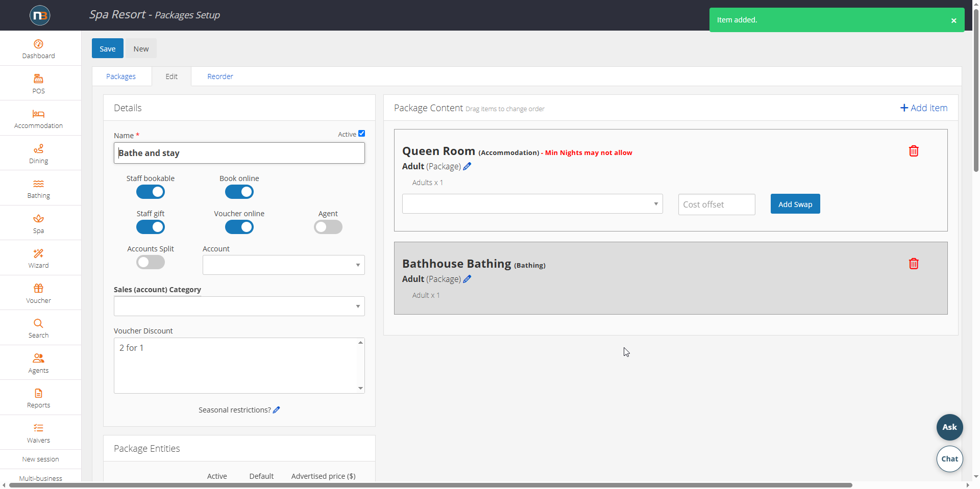980x489 pixels.
Task: Disable the Staff bookable toggle
Action: pyautogui.click(x=151, y=192)
